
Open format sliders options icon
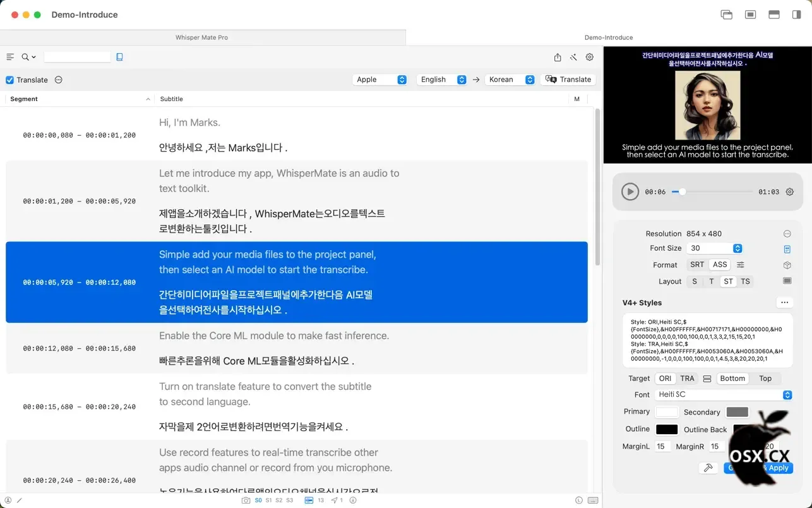pyautogui.click(x=741, y=265)
